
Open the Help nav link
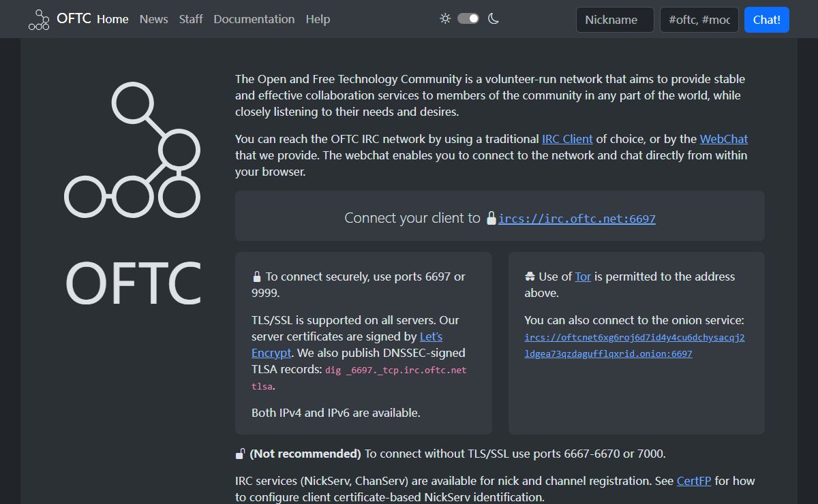point(318,19)
